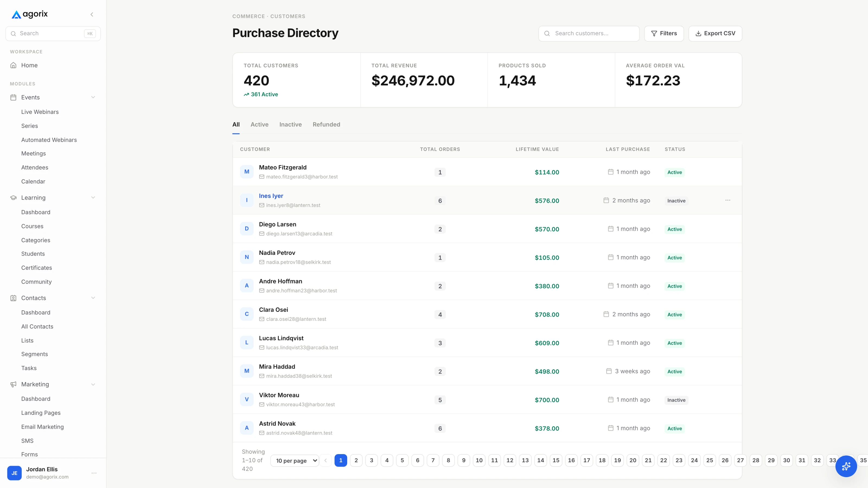Open the Filters button
This screenshot has height=488, width=868.
pyautogui.click(x=664, y=33)
